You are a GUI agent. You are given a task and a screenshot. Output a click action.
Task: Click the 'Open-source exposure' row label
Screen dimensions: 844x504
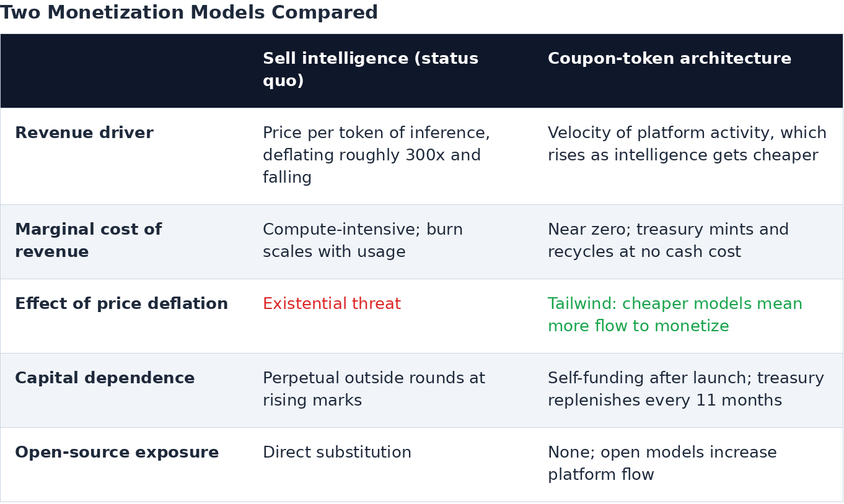coord(117,453)
